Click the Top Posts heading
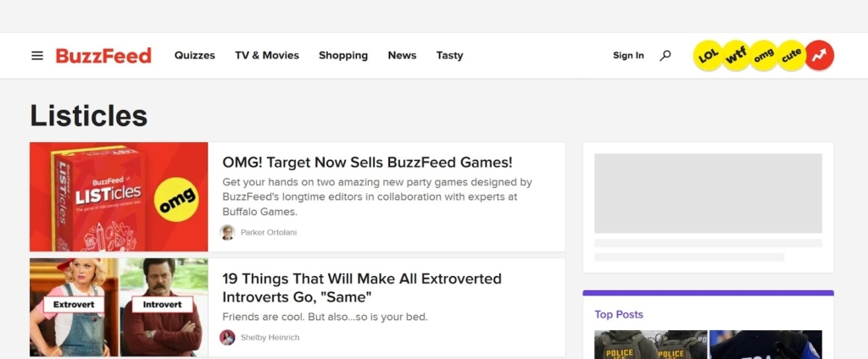868x359 pixels. click(x=619, y=314)
